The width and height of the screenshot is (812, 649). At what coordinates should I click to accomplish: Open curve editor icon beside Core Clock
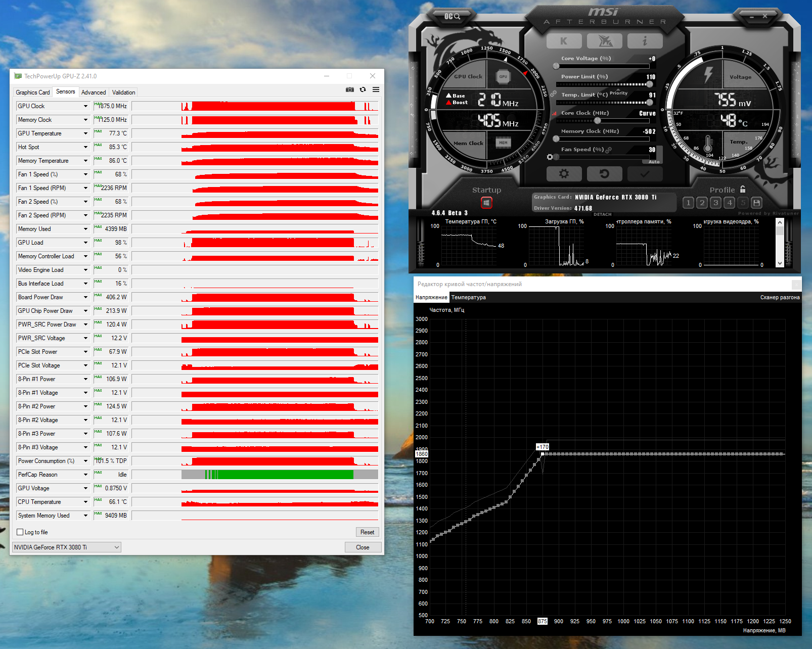554,113
